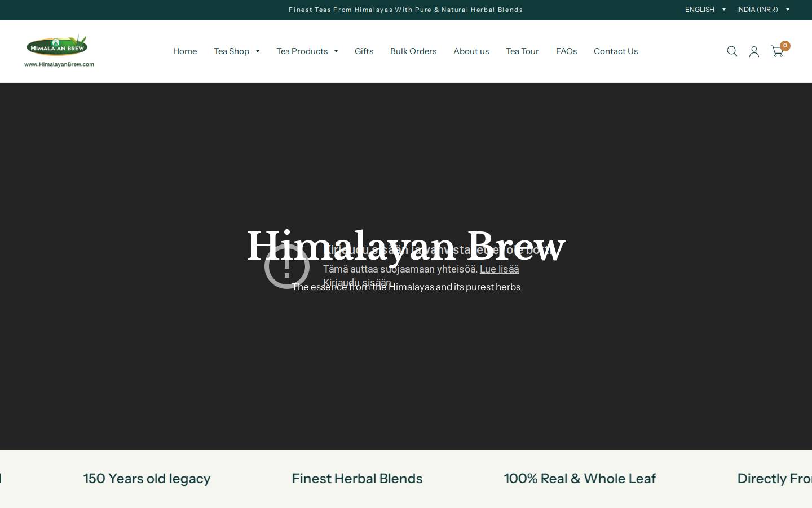812x508 pixels.
Task: Click the Himalayan Brew hero heading
Action: (406, 246)
